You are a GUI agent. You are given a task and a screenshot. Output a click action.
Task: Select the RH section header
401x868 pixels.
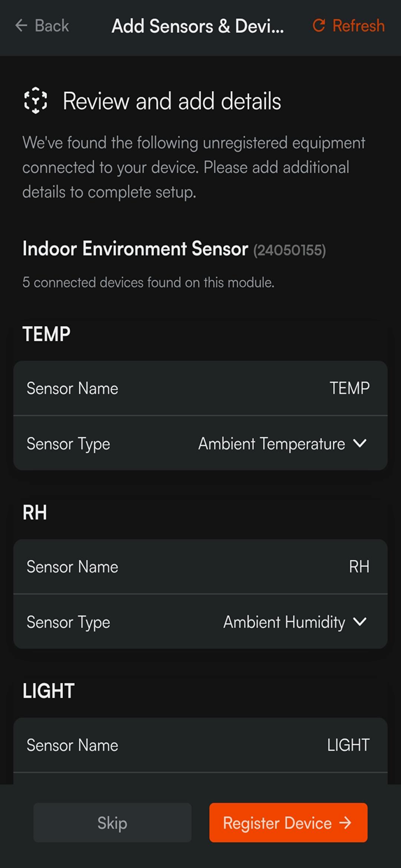pos(35,512)
